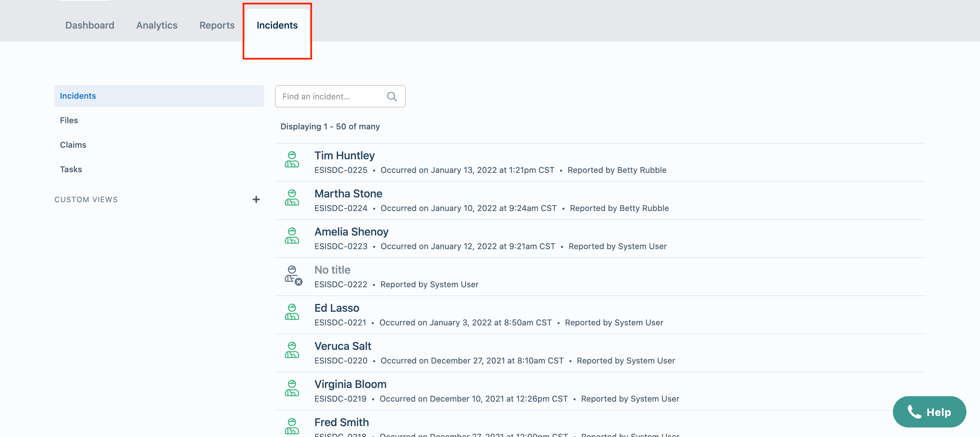
Task: Click the injury icon beside Fred Smith
Action: [x=292, y=426]
